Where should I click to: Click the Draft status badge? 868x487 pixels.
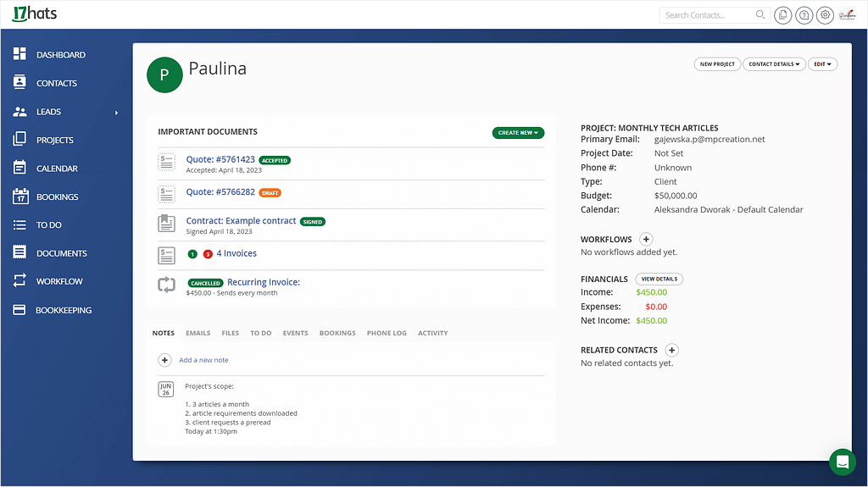(x=270, y=193)
